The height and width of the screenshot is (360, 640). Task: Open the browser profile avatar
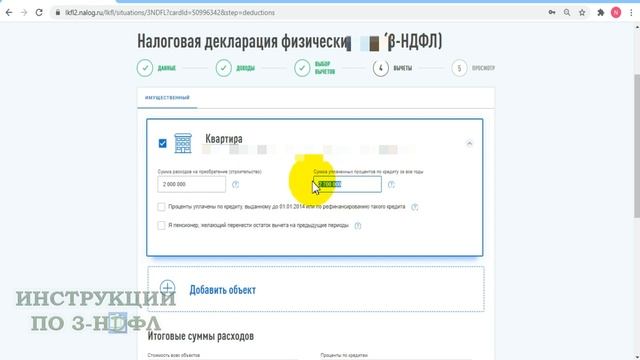pyautogui.click(x=616, y=13)
